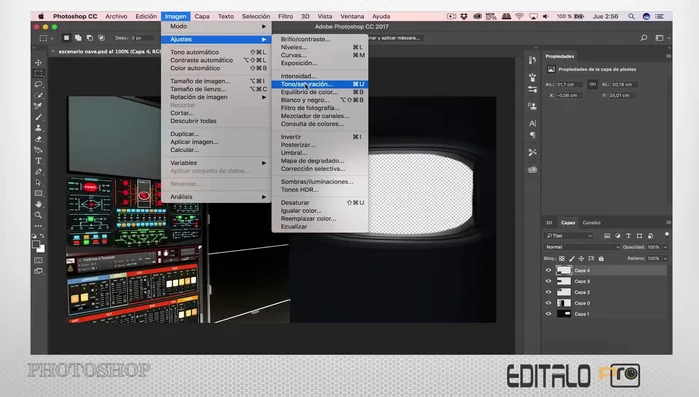Open the Normal blend mode dropdown
The image size is (699, 397).
(582, 247)
